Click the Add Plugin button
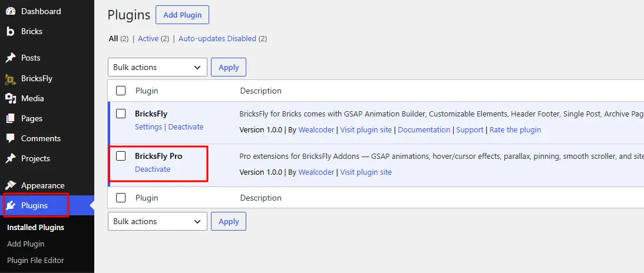The height and width of the screenshot is (273, 644). click(x=182, y=15)
